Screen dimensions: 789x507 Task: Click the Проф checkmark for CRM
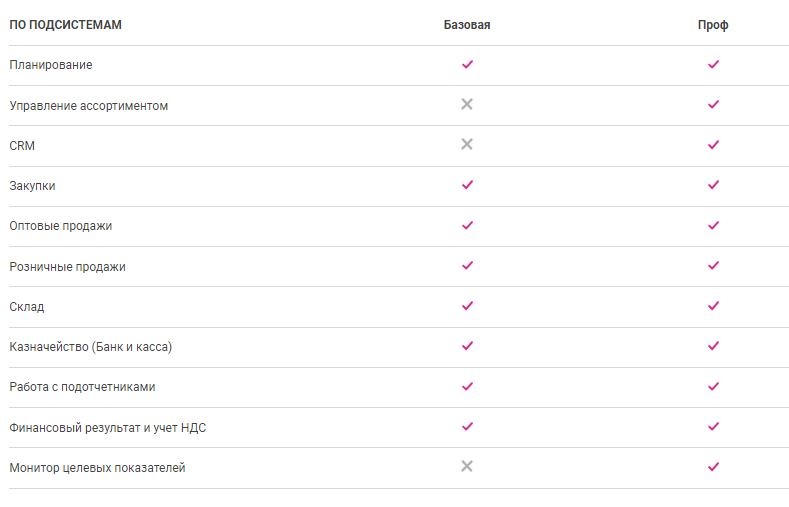click(713, 144)
